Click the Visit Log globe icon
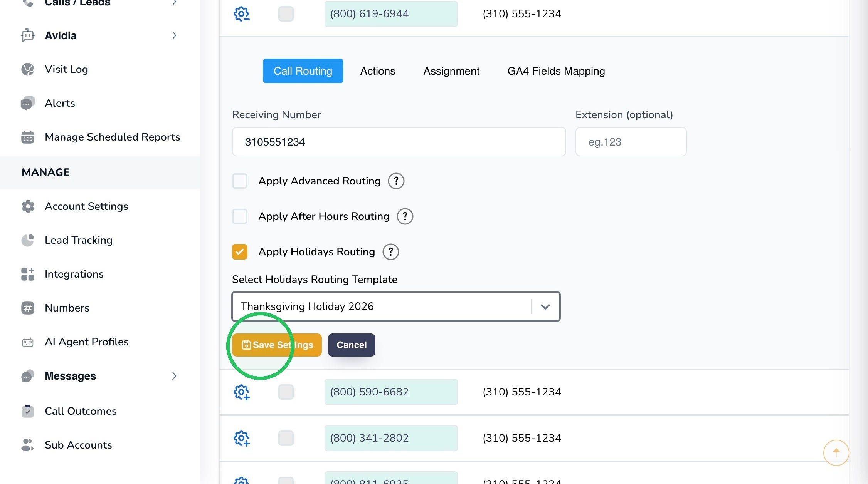Viewport: 868px width, 484px height. point(27,69)
